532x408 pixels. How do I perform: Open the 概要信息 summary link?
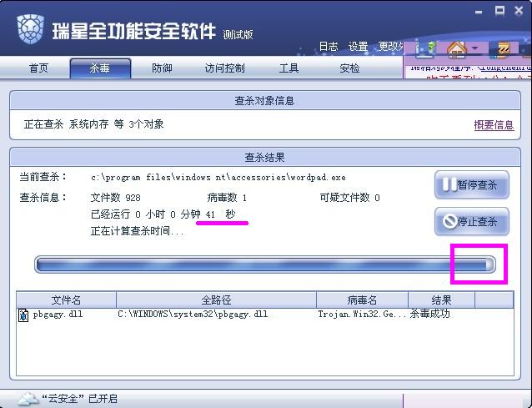(x=494, y=125)
